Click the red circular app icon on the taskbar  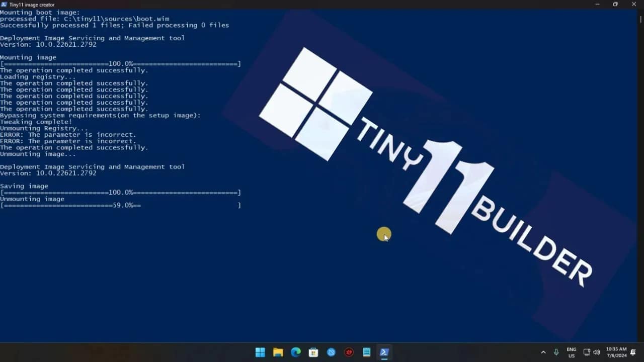349,352
